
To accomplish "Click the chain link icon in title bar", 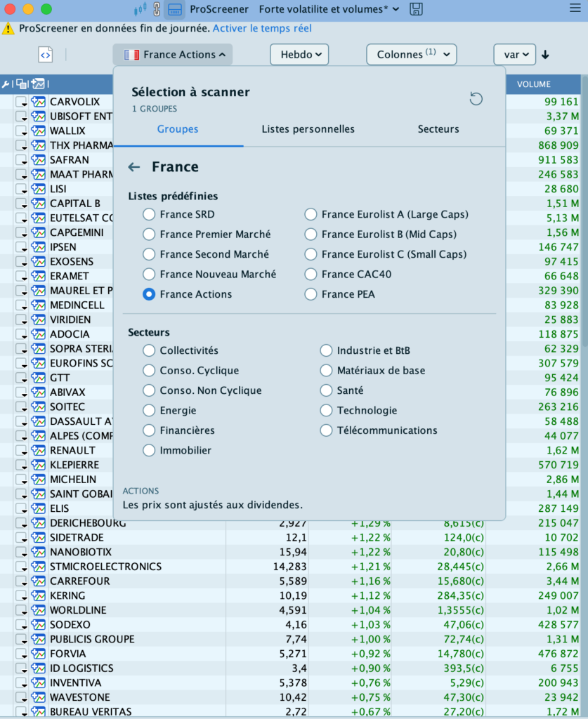I will 157,9.
